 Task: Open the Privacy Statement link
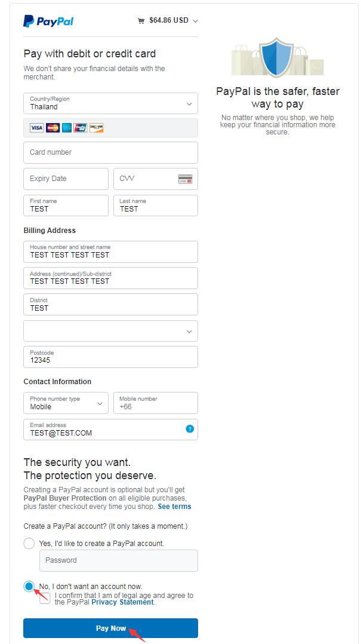point(122,602)
